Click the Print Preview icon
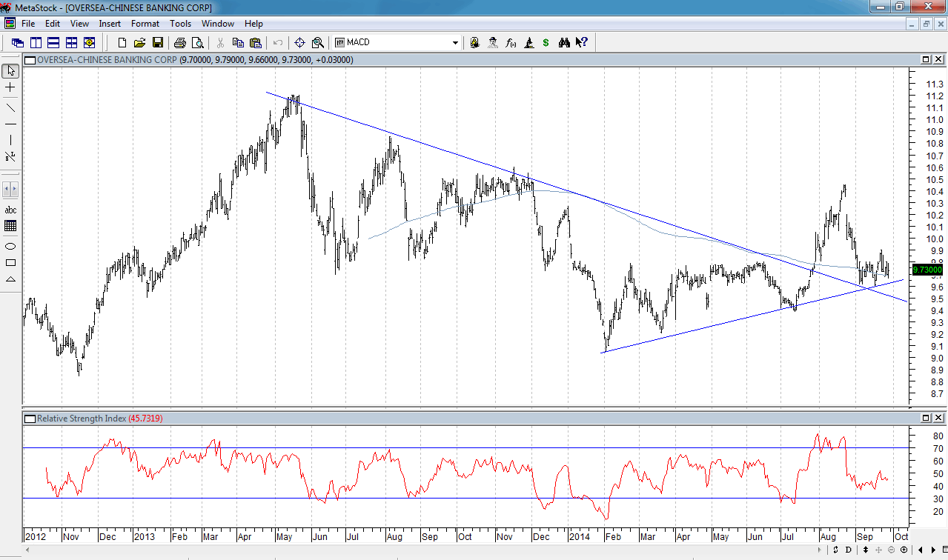The width and height of the screenshot is (948, 560). coord(197,43)
